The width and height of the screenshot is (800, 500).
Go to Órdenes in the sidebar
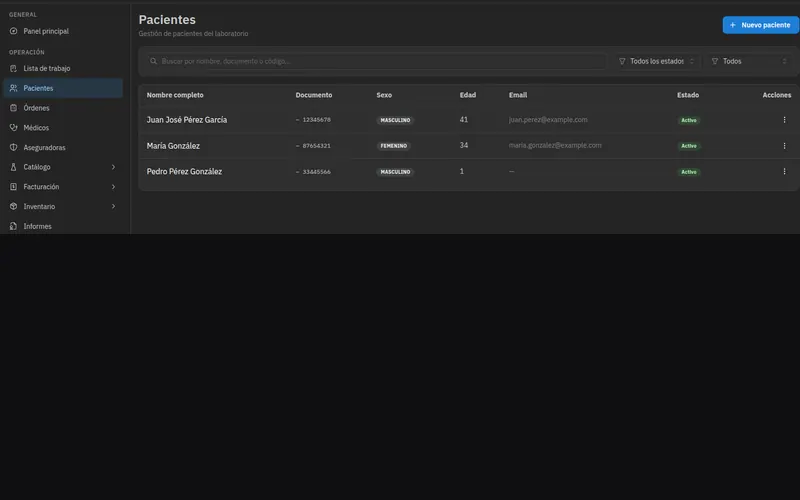[63, 108]
